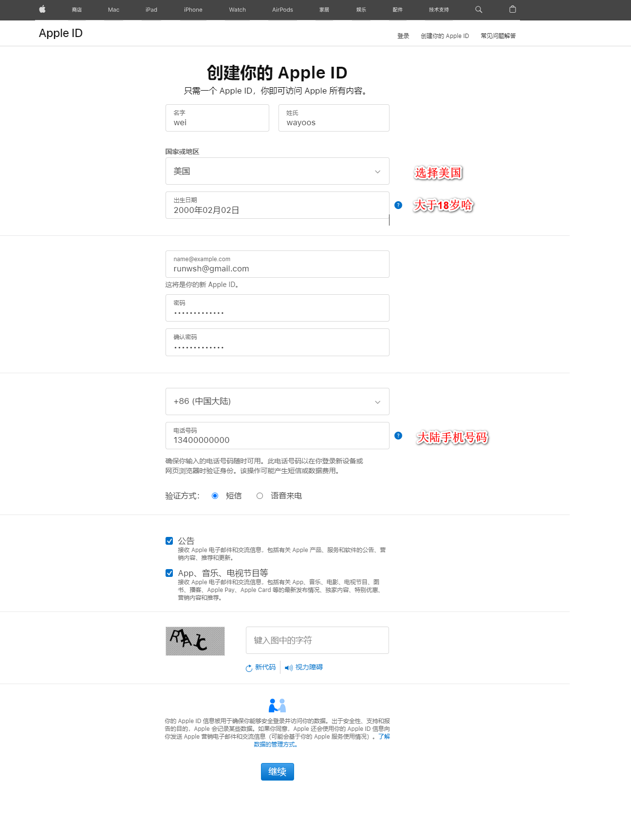Open the 配件 menu item
The width and height of the screenshot is (631, 840).
click(398, 10)
